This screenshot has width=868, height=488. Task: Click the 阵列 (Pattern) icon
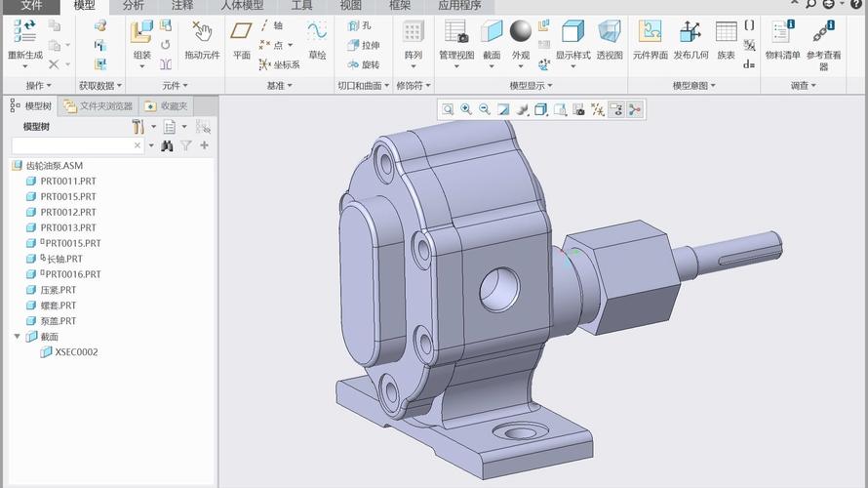413,32
